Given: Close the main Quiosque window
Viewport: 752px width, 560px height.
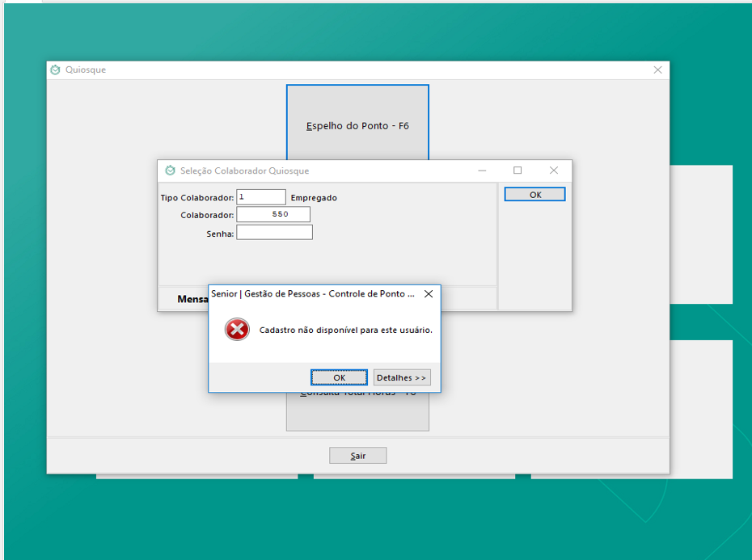Looking at the screenshot, I should (657, 70).
